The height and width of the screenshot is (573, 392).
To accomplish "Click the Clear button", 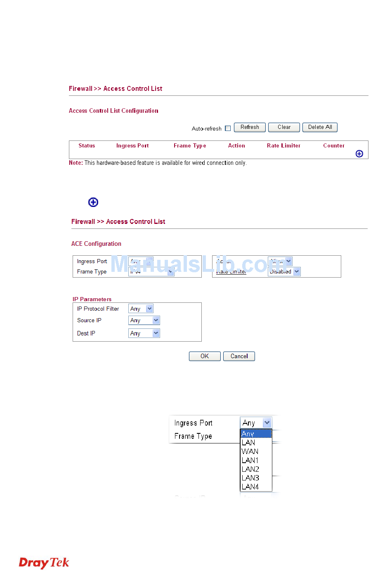I will pos(284,127).
